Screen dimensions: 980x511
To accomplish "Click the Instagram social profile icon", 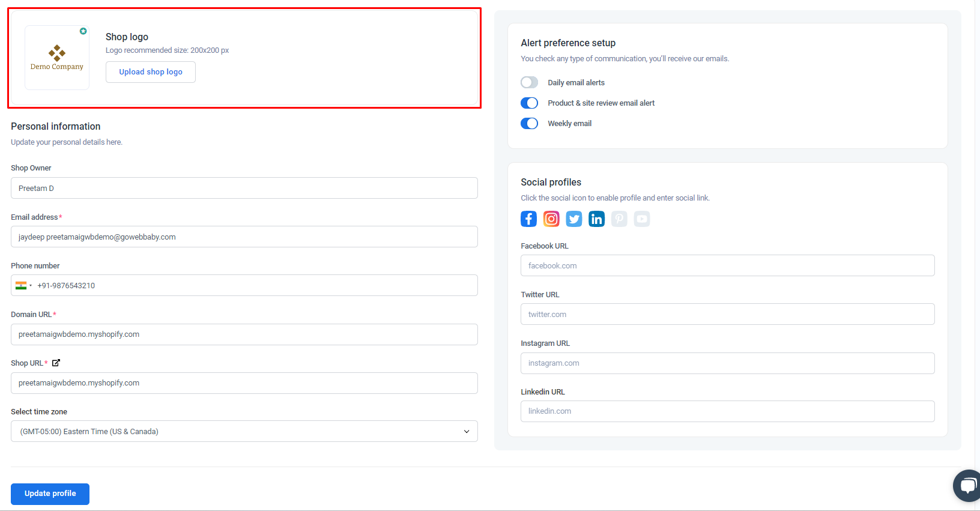I will pos(551,219).
